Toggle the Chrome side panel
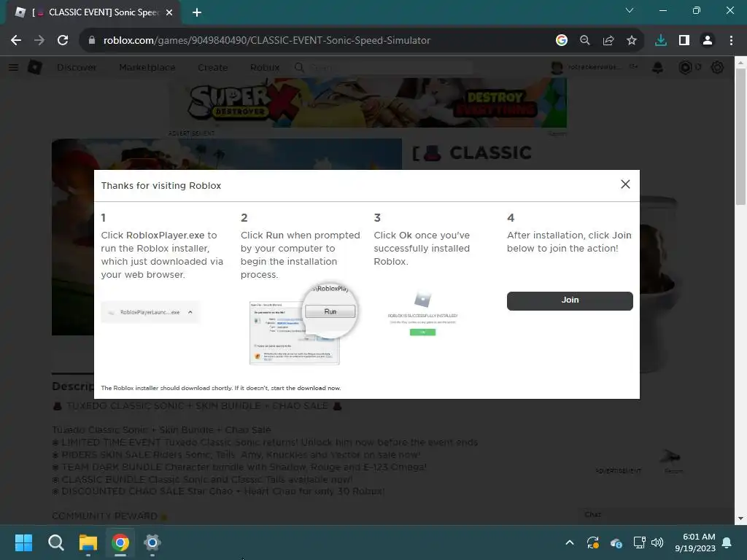The height and width of the screenshot is (560, 747). coord(684,41)
